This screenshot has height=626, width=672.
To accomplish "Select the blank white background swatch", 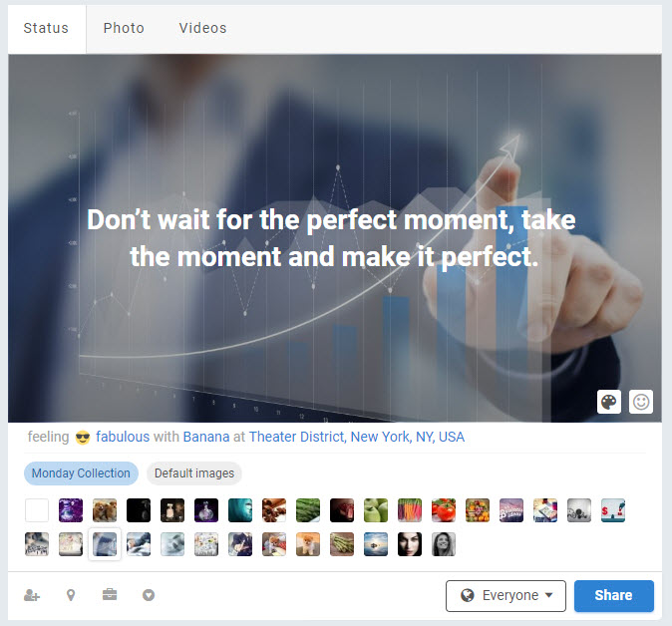I will pos(37,510).
